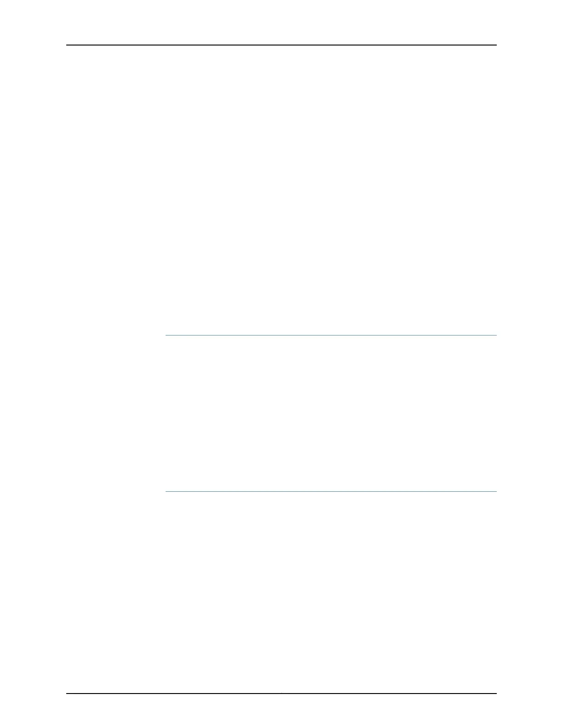Click the empty left margin beside the upper divider

[116, 336]
